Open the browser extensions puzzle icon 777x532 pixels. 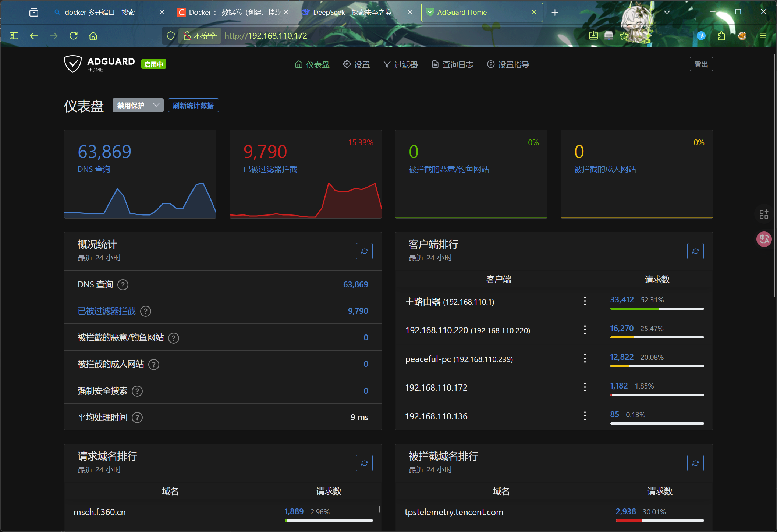click(721, 36)
